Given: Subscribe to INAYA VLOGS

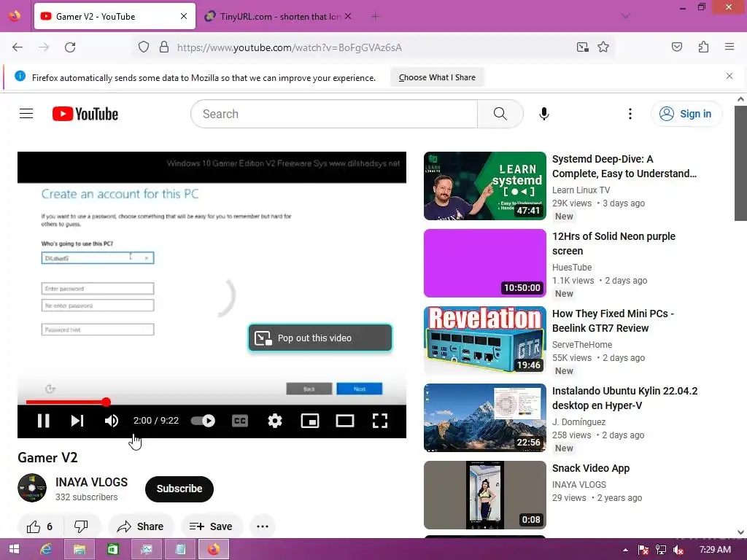Looking at the screenshot, I should [179, 489].
